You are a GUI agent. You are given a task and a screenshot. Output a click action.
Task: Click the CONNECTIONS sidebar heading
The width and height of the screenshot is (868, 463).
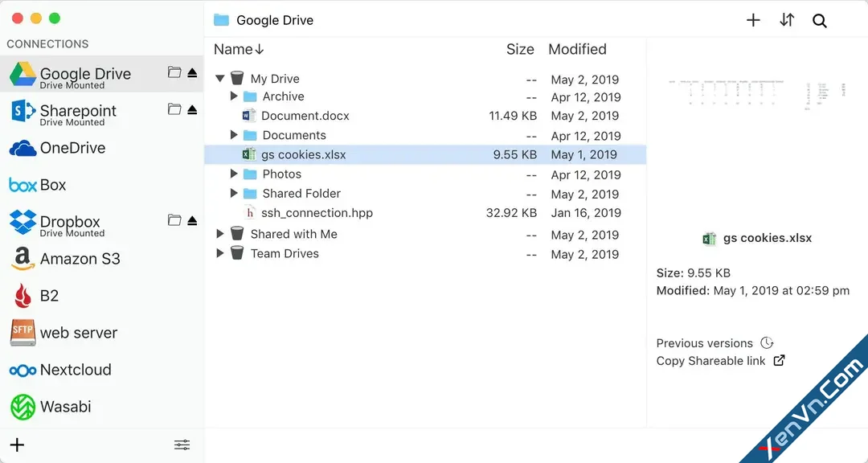[47, 43]
